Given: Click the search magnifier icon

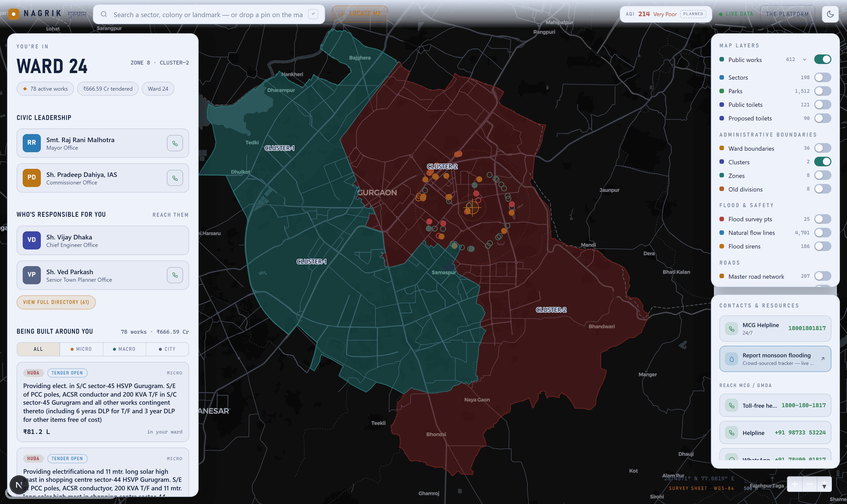Looking at the screenshot, I should tap(104, 14).
